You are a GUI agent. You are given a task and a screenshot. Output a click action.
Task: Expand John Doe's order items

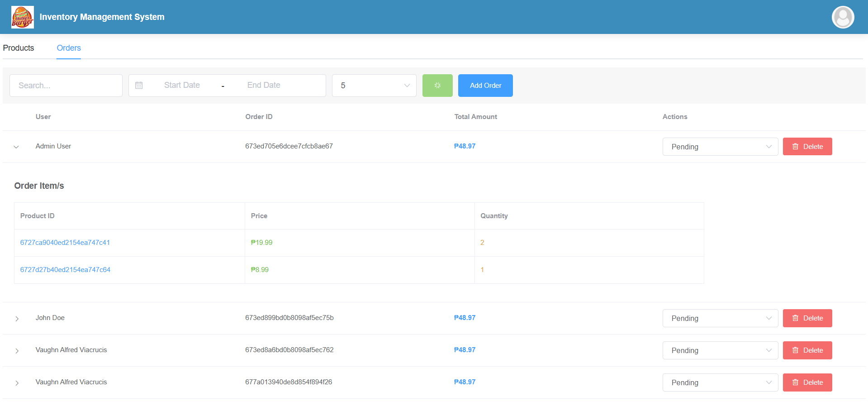tap(17, 318)
